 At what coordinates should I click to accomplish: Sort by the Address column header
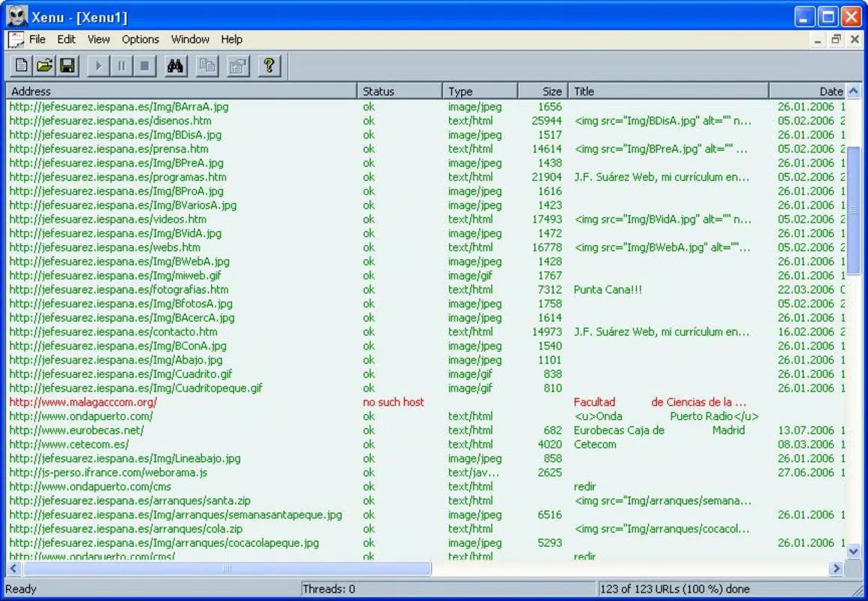[182, 92]
